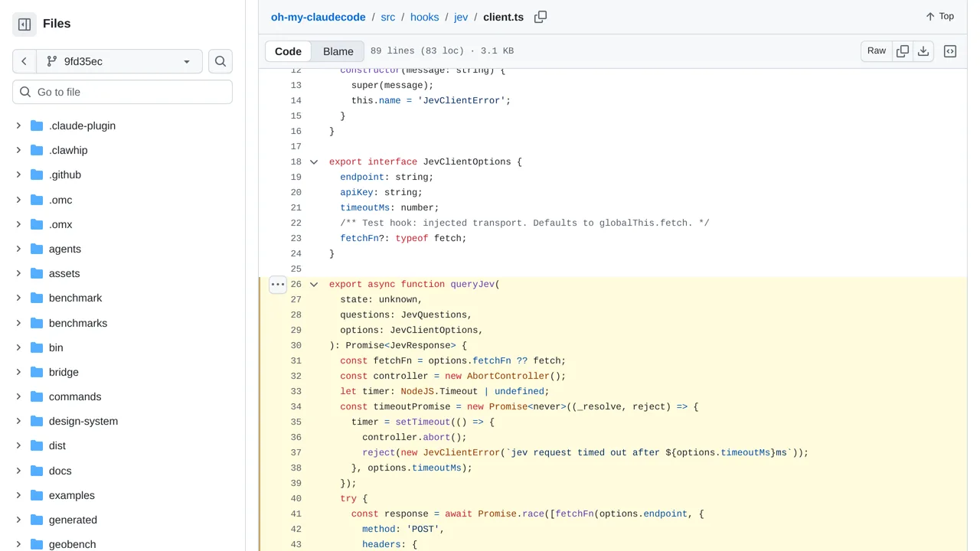This screenshot has height=551, width=980.
Task: Open the geobench folder
Action: tap(72, 544)
